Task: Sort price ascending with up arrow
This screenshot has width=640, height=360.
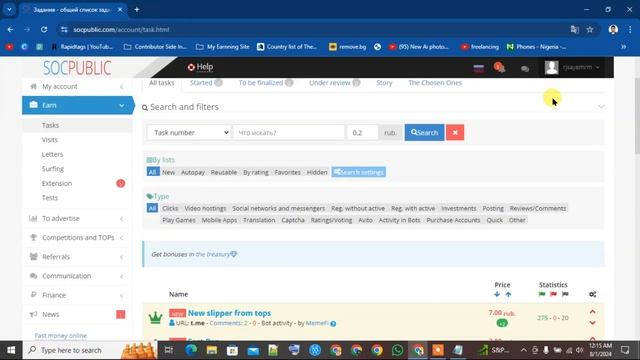Action: click(x=508, y=294)
